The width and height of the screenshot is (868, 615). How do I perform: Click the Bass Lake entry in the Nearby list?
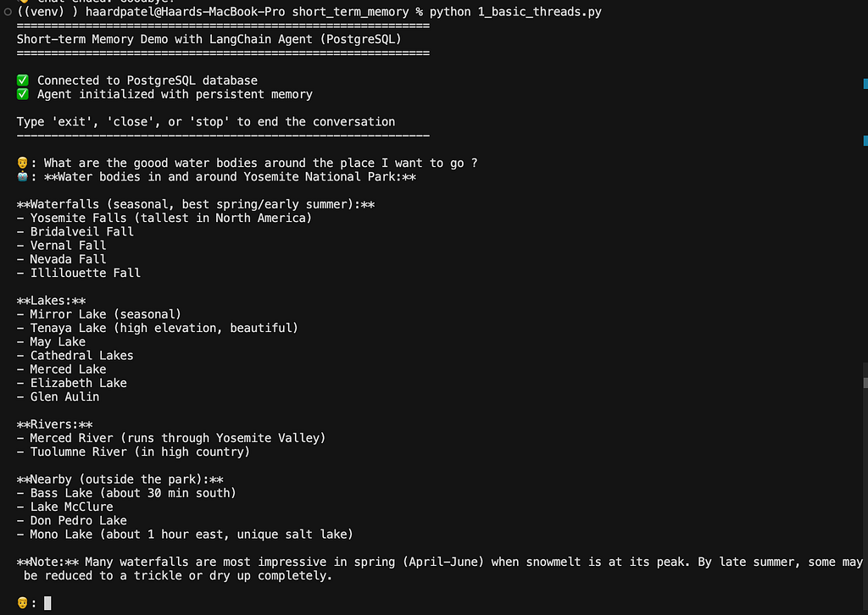tap(126, 493)
